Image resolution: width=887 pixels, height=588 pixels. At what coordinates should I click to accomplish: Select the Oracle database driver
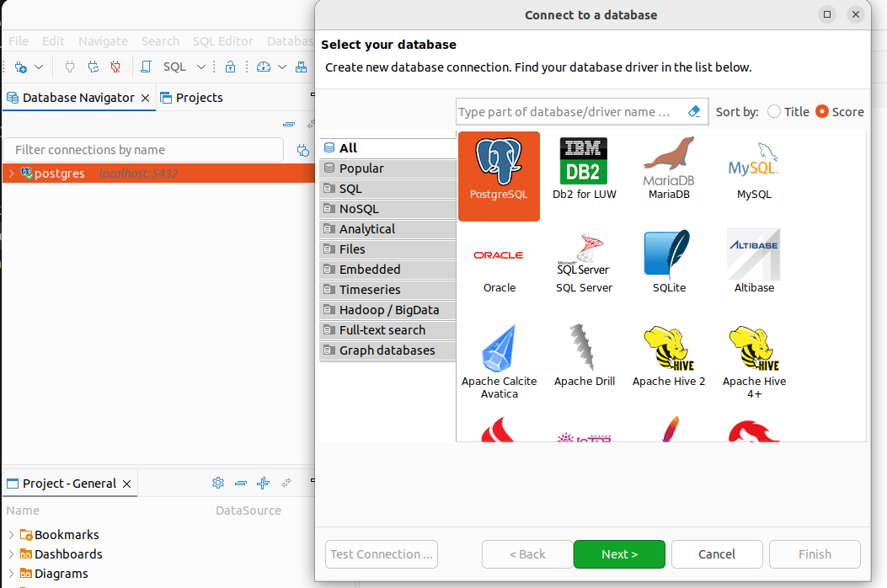pos(499,263)
